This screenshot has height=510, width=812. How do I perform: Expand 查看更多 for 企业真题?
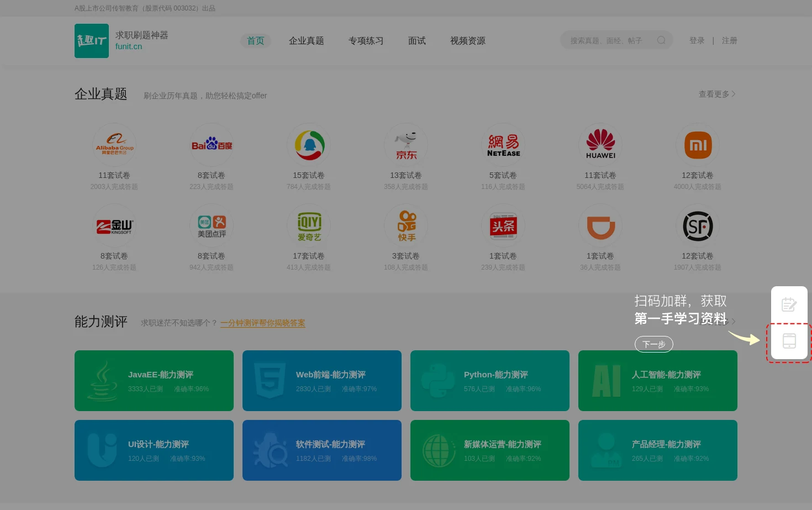pyautogui.click(x=717, y=94)
